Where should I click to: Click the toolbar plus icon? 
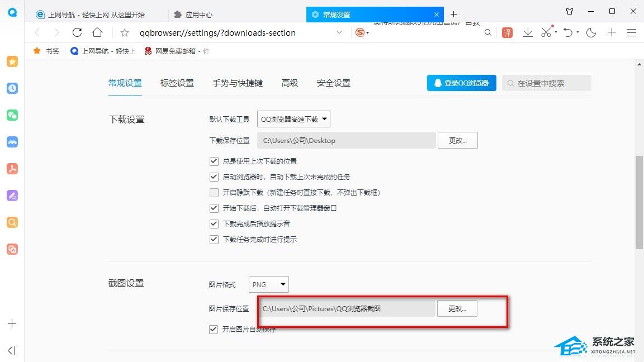click(x=612, y=32)
